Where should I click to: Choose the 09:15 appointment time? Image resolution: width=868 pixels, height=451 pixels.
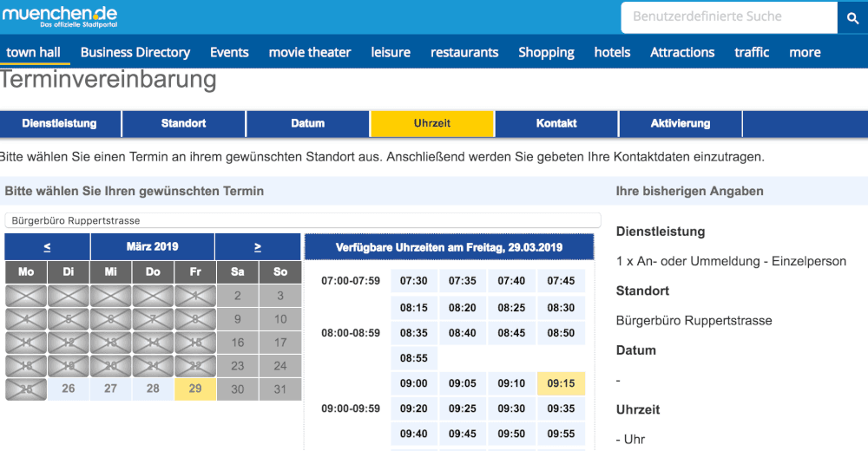pos(562,383)
